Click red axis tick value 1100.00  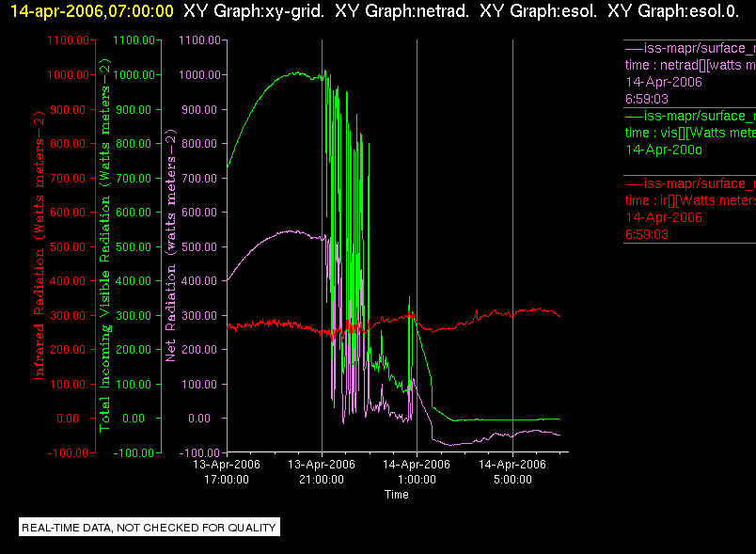(68, 40)
